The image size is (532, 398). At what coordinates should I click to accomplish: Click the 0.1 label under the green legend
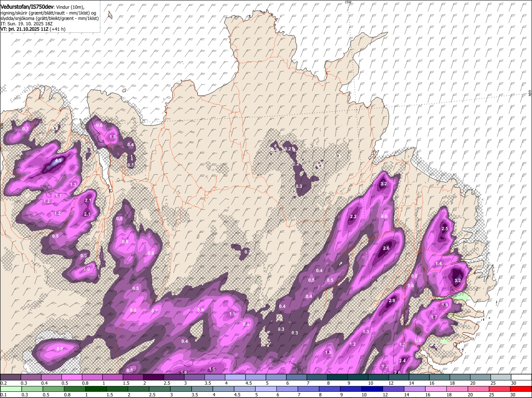(x=4, y=395)
